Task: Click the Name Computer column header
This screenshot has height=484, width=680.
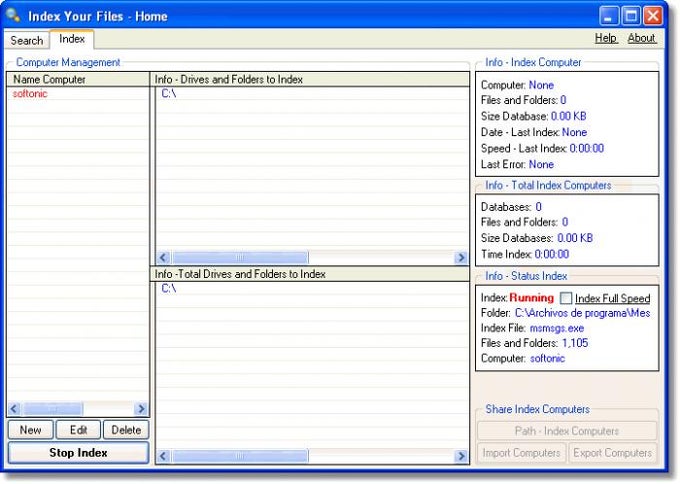Action: pyautogui.click(x=78, y=79)
